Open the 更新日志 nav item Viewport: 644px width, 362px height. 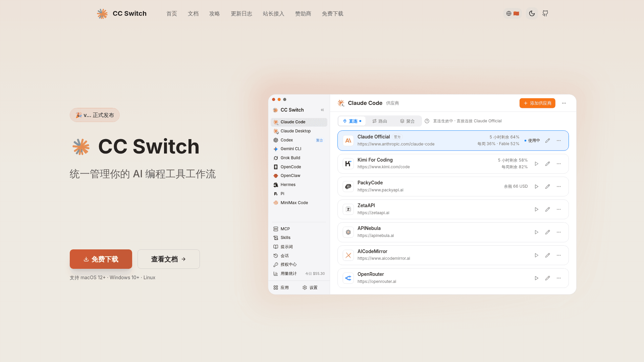tap(241, 14)
